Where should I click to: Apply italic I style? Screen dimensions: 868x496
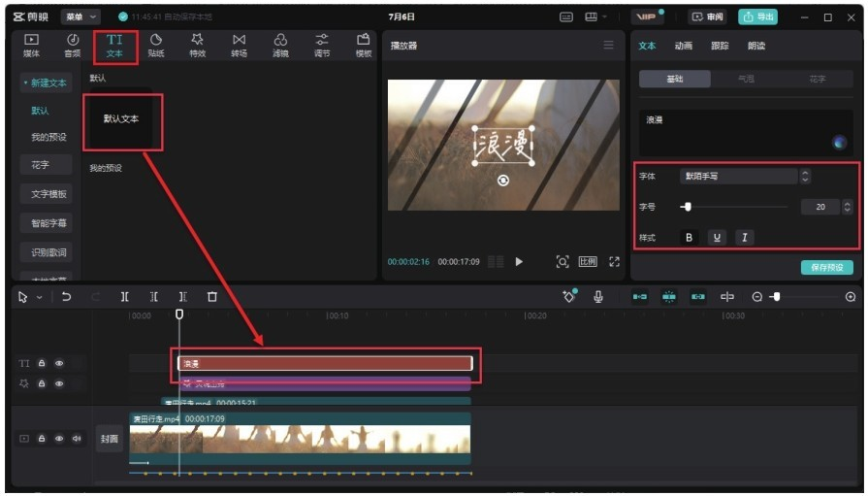tap(745, 238)
